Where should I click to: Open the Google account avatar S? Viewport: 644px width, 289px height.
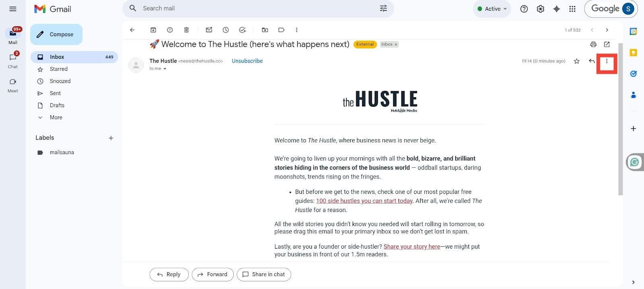(628, 9)
